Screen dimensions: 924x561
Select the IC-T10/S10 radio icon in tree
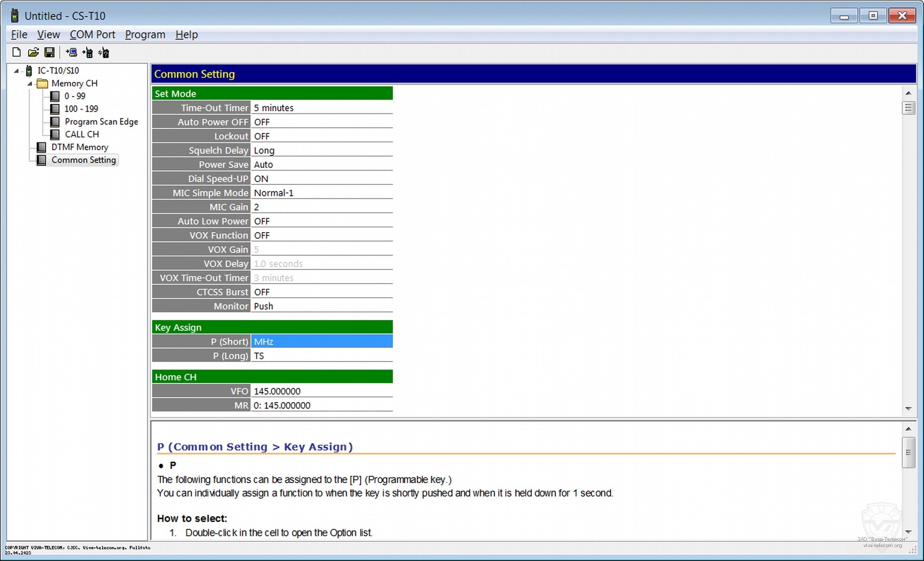coord(29,71)
